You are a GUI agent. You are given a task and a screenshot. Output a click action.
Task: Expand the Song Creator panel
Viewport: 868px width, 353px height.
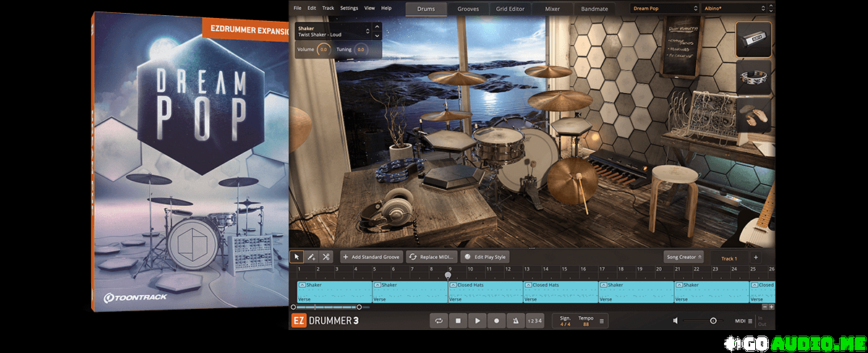[x=683, y=258]
